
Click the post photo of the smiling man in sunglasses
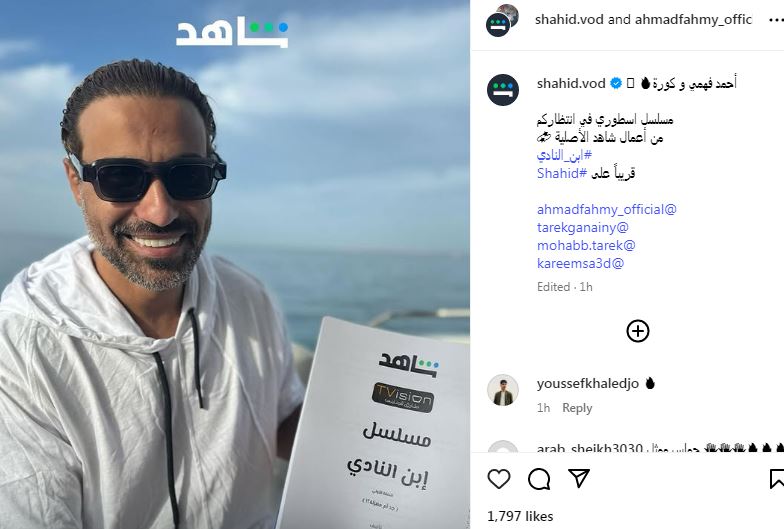click(x=235, y=264)
